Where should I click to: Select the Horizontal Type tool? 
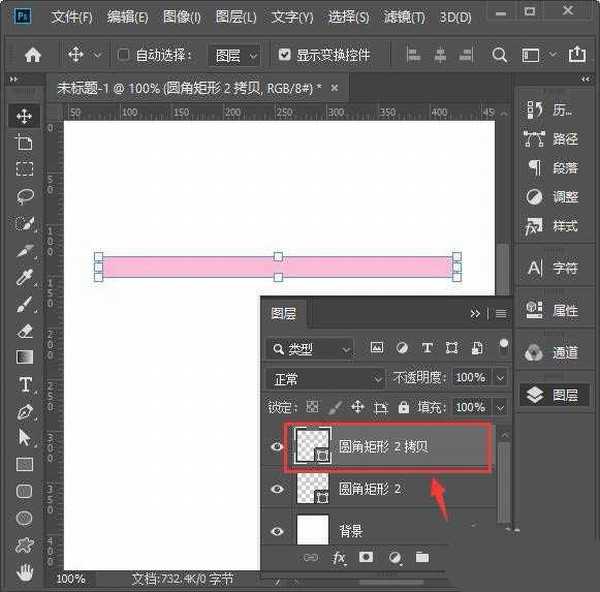pos(25,384)
